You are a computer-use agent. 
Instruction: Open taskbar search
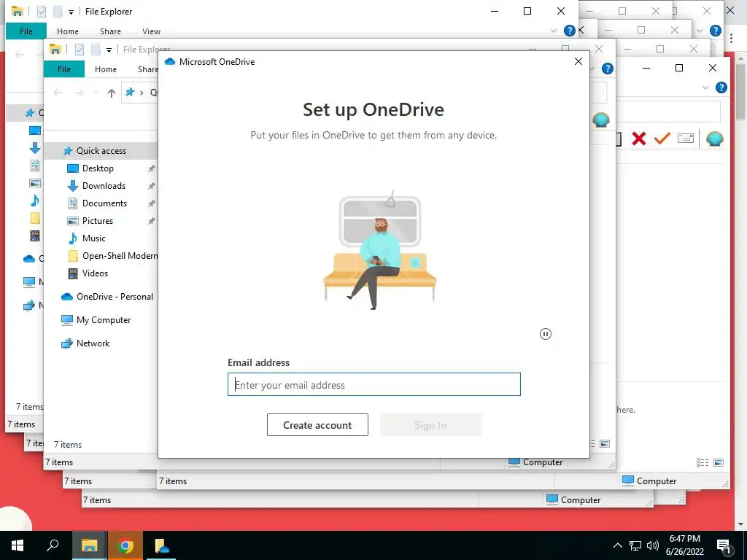coord(53,545)
